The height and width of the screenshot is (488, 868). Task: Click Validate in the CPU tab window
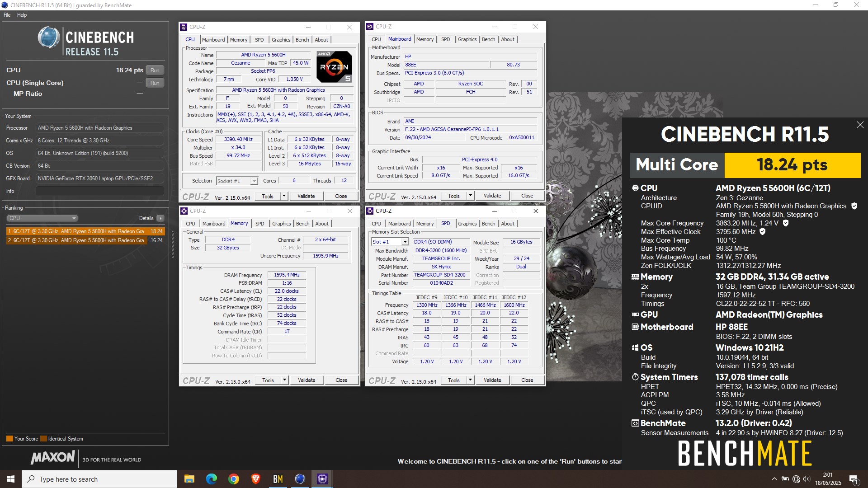306,196
